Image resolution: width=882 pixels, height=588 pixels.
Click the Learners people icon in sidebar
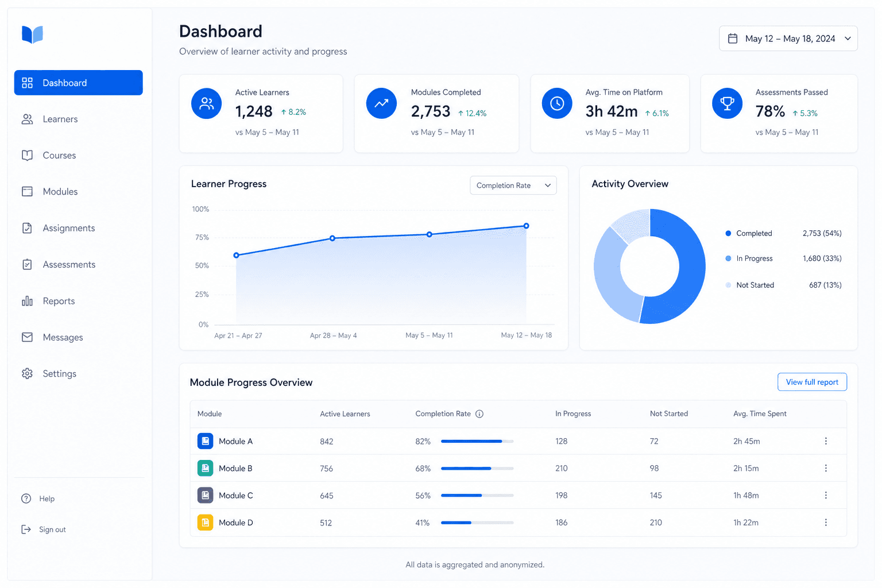click(27, 119)
